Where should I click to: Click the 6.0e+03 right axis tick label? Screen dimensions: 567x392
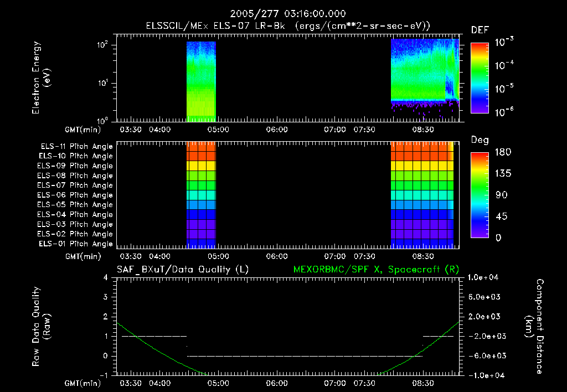484,297
